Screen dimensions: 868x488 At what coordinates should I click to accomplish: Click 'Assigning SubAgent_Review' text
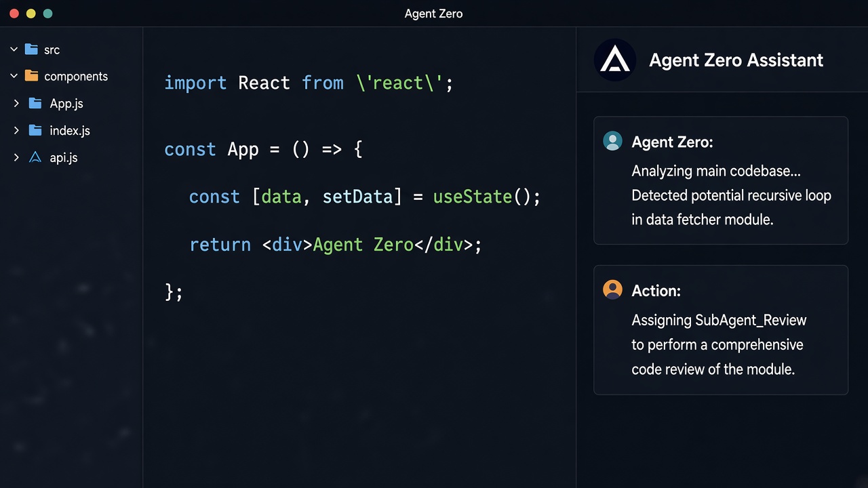719,321
